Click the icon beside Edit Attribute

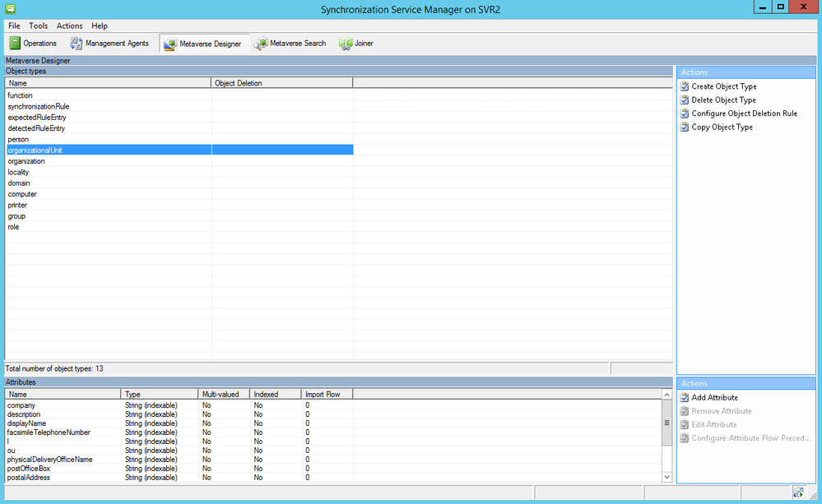[685, 425]
